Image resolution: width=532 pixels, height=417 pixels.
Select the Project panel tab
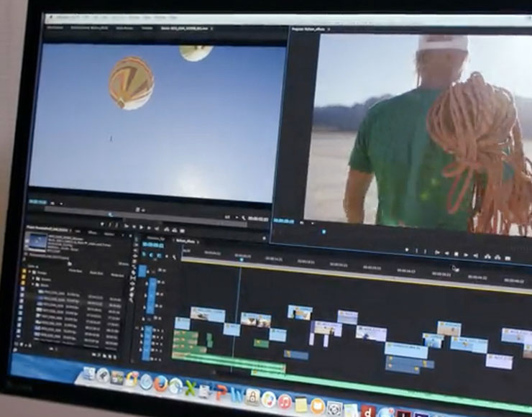[x=47, y=229]
